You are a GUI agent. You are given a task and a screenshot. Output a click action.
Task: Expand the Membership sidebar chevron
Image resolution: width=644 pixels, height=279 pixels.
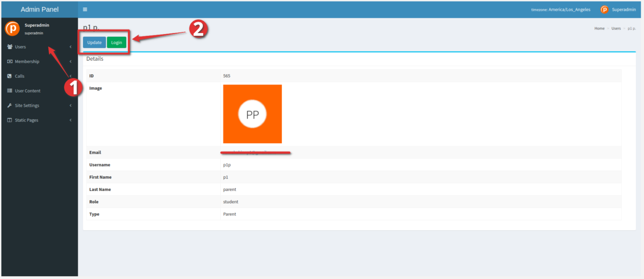coord(70,61)
